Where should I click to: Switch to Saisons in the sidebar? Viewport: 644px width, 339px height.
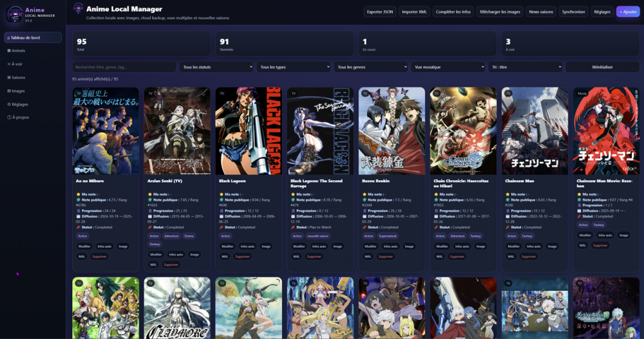click(x=33, y=78)
